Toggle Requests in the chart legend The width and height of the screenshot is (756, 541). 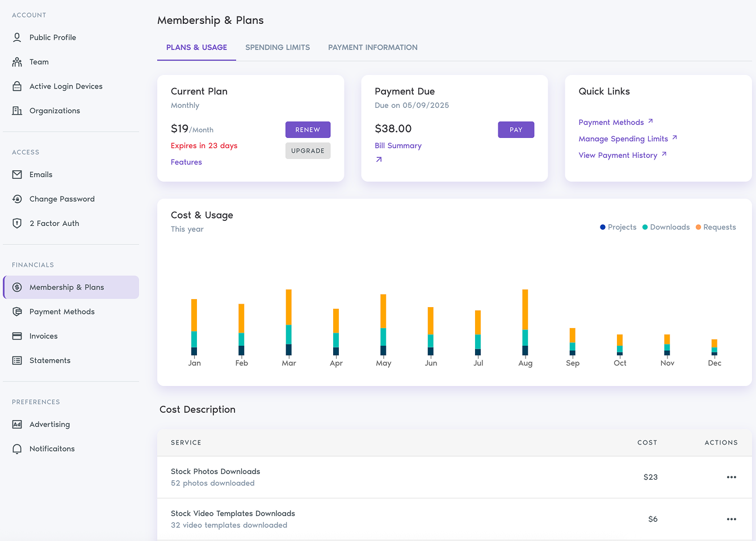716,227
